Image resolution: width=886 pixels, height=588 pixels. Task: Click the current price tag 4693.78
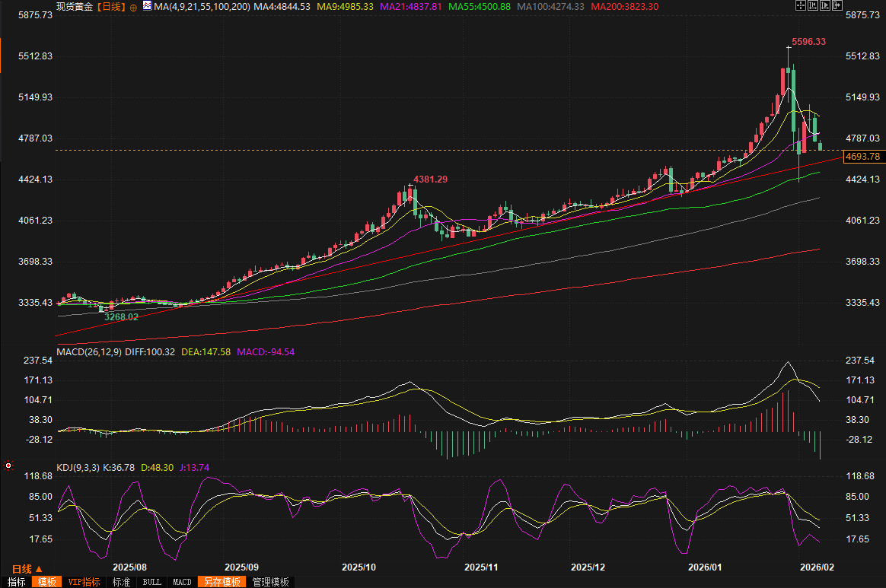[x=862, y=157]
